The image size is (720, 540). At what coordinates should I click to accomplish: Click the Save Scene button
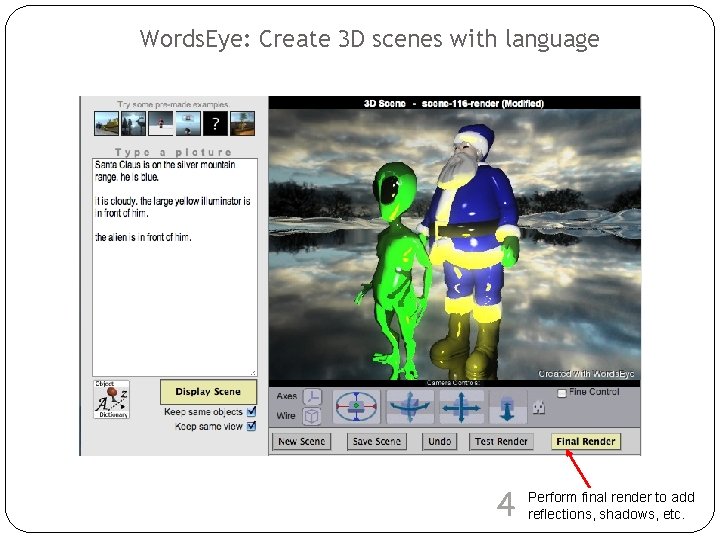377,441
